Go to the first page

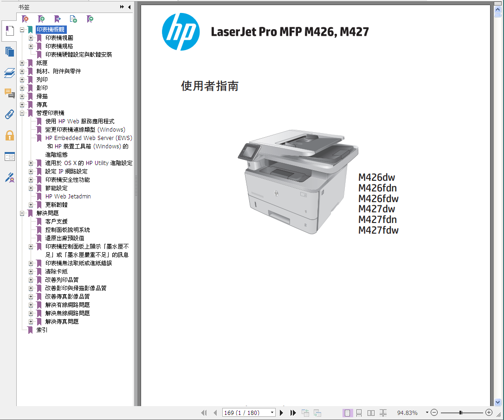pos(204,413)
